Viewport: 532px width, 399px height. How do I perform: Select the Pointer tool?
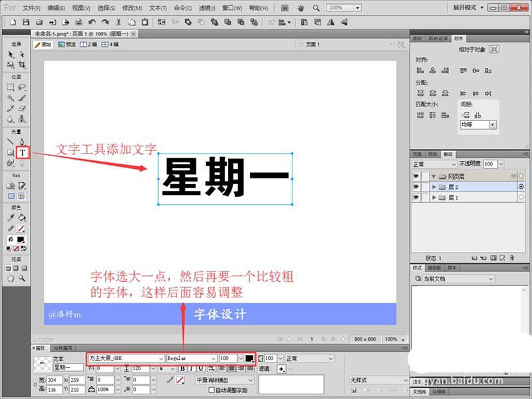(11, 55)
